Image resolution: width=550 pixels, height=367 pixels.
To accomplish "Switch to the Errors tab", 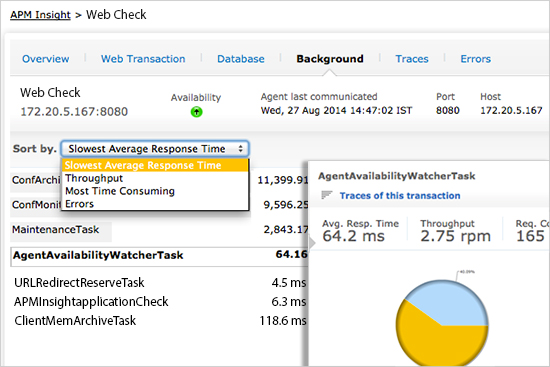I will 475,59.
